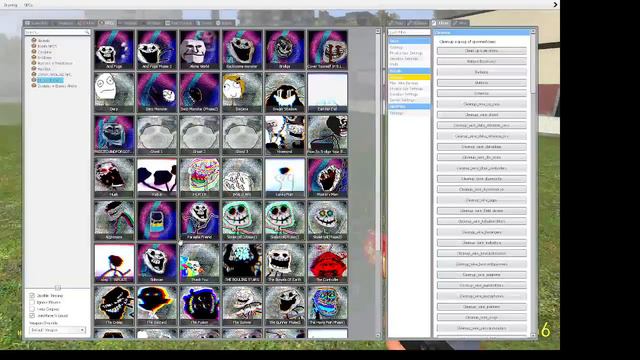The height and width of the screenshot is (360, 640).
Task: Select the Thank You NPC icon
Action: click(x=200, y=263)
